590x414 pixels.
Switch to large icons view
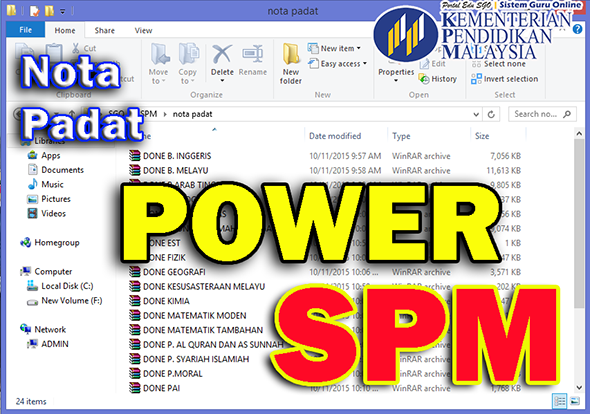[575, 401]
